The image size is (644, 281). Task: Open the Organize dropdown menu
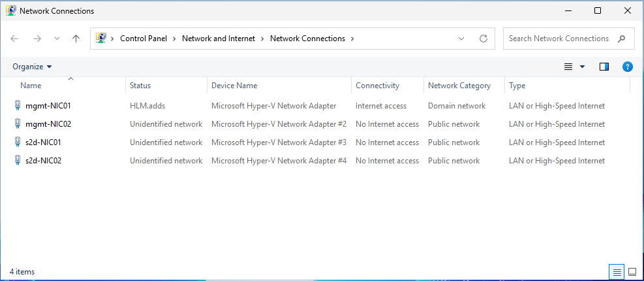32,67
